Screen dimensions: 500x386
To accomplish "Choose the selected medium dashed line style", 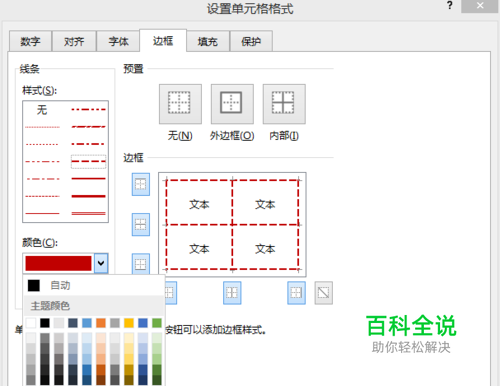I will coord(89,161).
